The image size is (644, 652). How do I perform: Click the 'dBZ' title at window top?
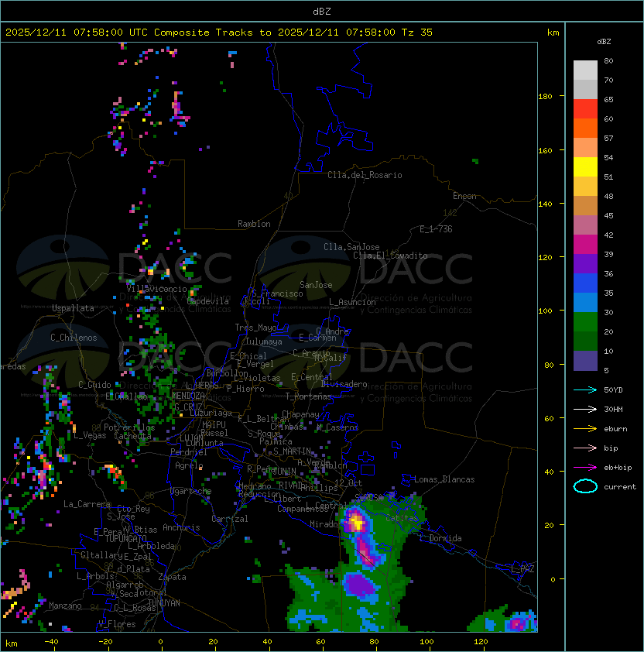pos(322,12)
